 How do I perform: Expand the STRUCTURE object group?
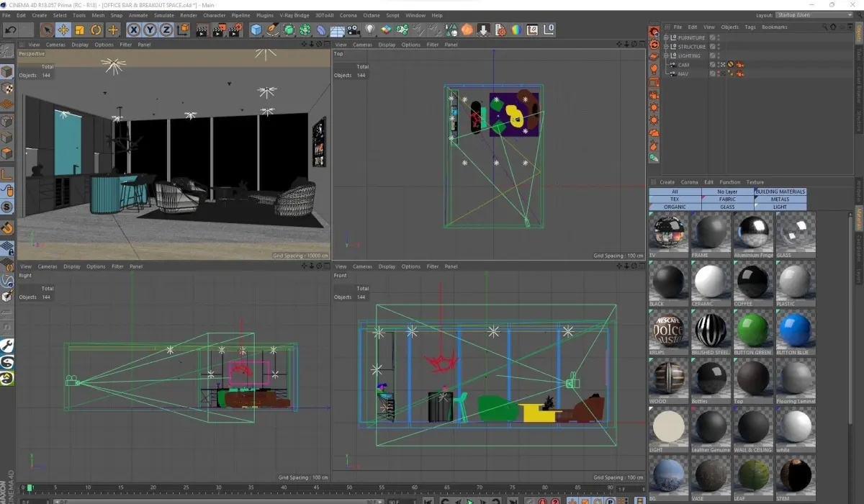(x=666, y=47)
